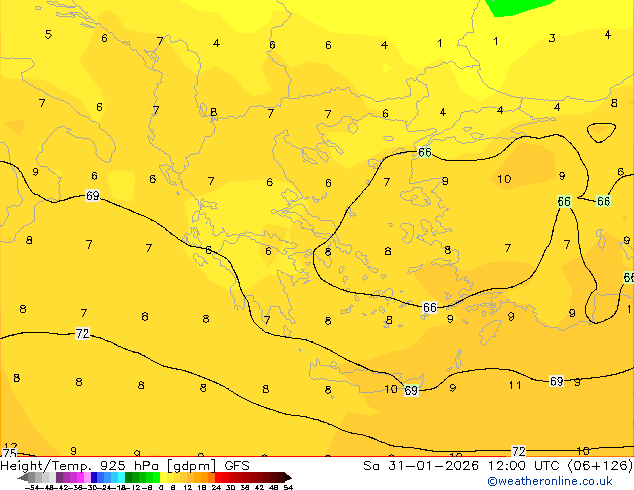The height and width of the screenshot is (490, 634).
Task: Click the '69' contour label at eastern Crete
Action: coord(411,391)
